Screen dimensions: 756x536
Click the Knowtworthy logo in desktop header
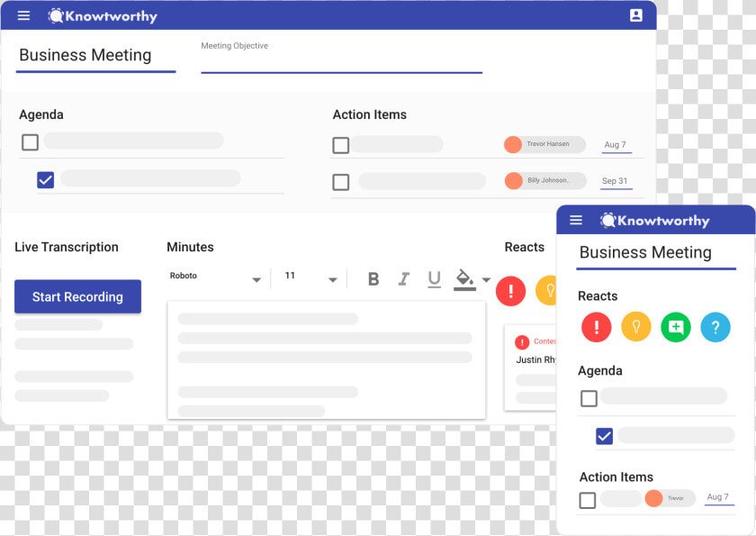103,16
